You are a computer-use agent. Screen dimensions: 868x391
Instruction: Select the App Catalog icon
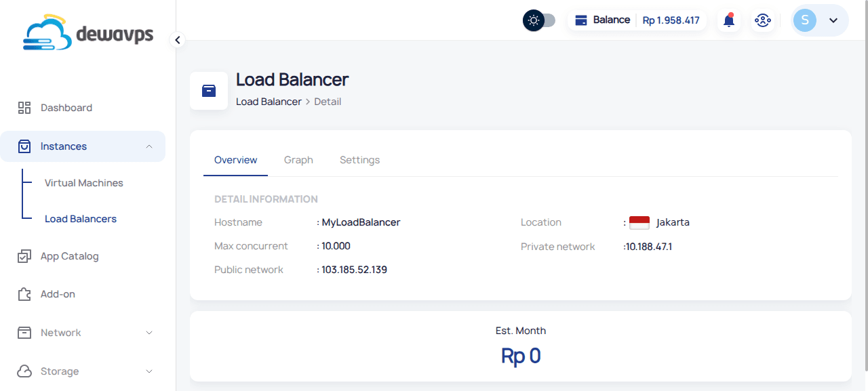click(24, 255)
